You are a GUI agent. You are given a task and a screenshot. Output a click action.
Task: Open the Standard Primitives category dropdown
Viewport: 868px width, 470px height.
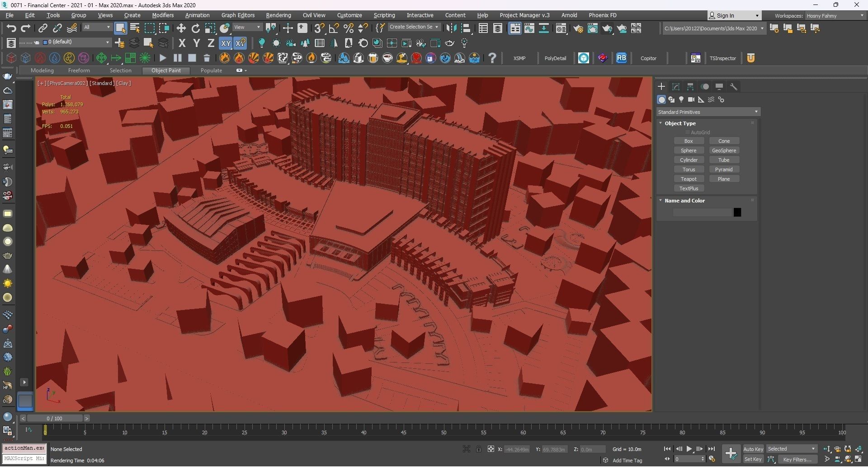pyautogui.click(x=708, y=112)
